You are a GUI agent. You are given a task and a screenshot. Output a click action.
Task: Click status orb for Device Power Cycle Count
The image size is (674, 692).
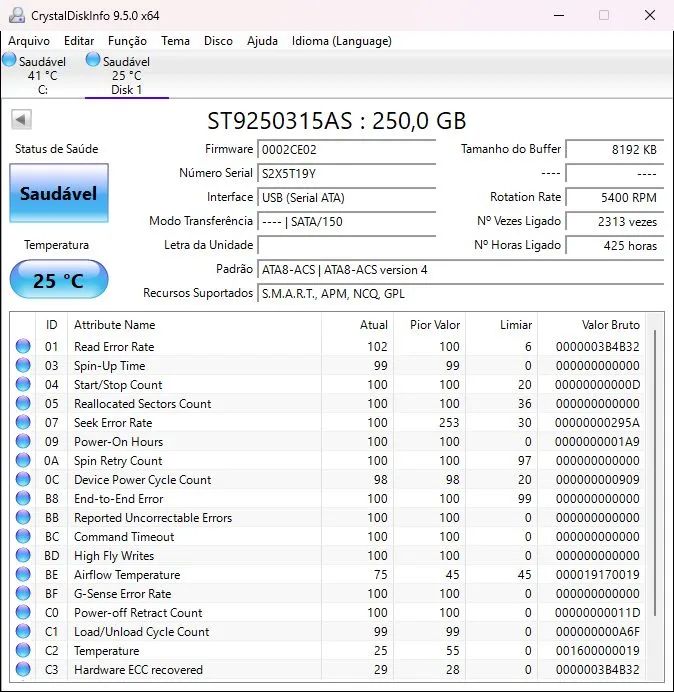(x=23, y=479)
